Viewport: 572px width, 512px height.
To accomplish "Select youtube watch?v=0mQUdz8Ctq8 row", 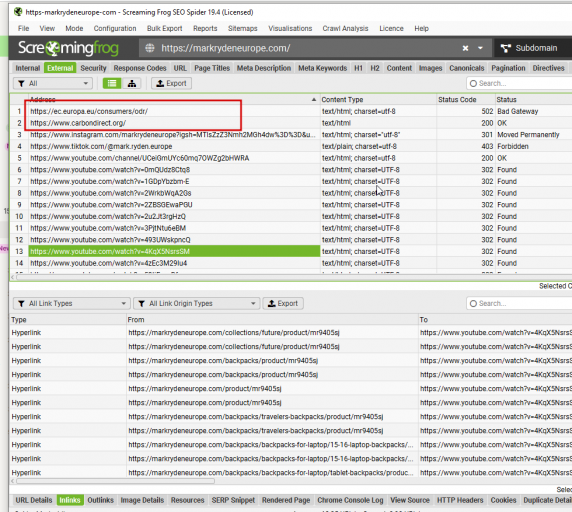I will pos(110,170).
